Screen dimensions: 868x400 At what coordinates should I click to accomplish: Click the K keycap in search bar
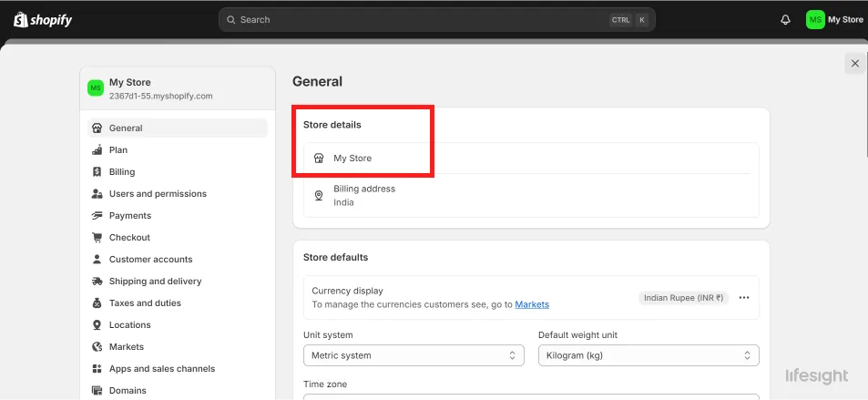(x=641, y=20)
